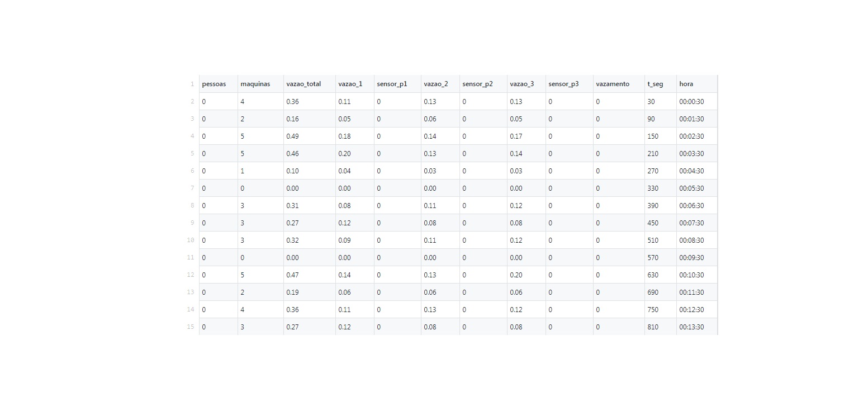Select line number 1

(x=192, y=84)
